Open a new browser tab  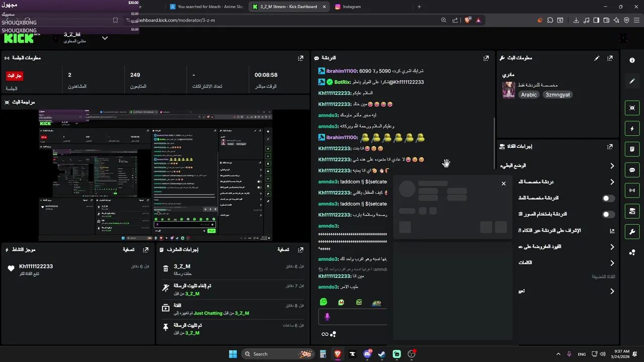coord(419,7)
